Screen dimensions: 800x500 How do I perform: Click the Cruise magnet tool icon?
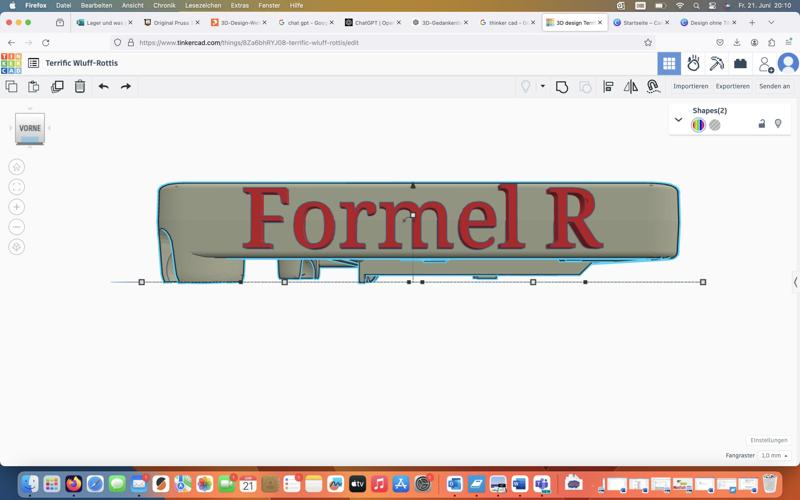[x=653, y=87]
